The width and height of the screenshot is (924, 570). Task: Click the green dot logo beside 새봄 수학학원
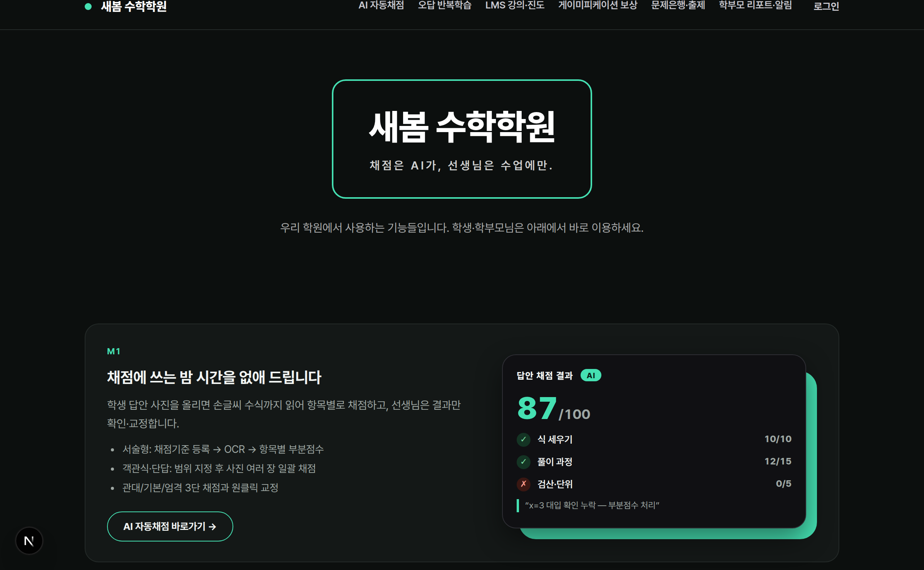point(88,6)
